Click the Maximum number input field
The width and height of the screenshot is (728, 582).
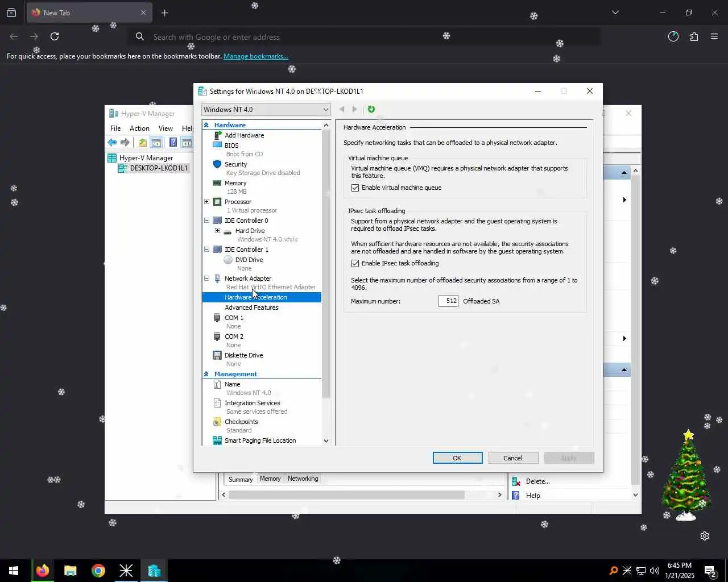pyautogui.click(x=448, y=301)
